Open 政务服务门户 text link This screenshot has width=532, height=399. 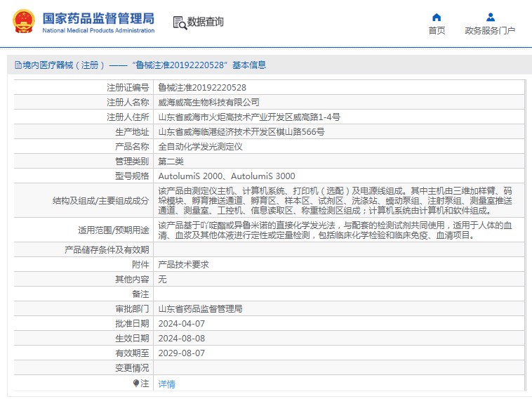coord(490,31)
